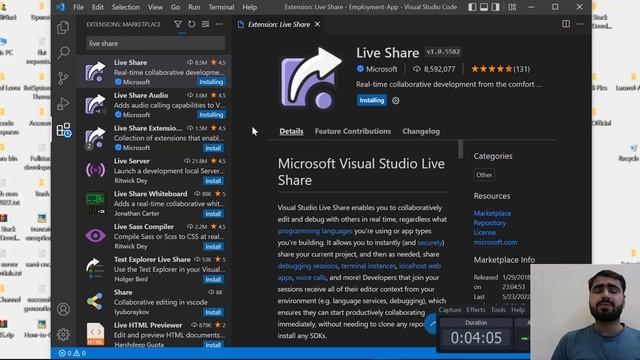Open Run and Debug view

63,104
